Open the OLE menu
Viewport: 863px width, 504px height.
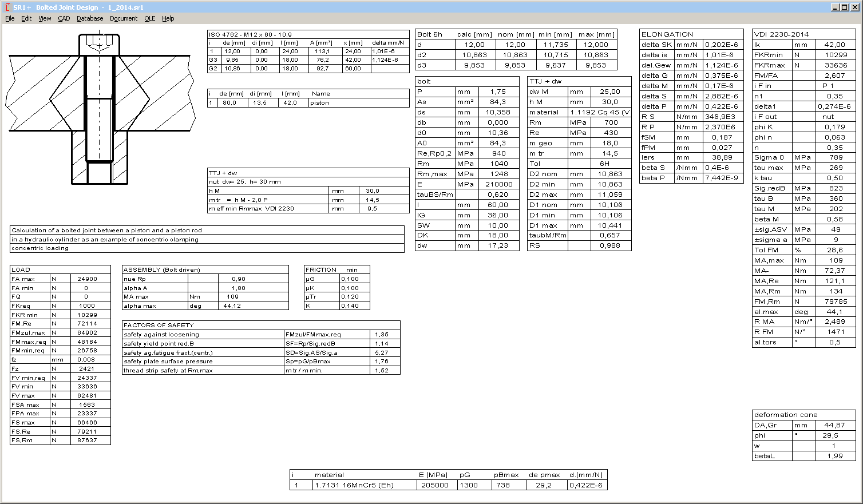[149, 18]
